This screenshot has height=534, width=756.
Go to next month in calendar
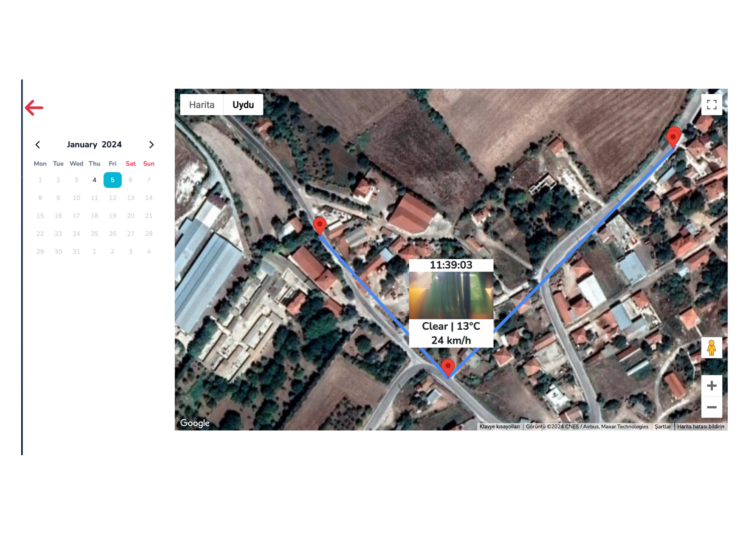pyautogui.click(x=151, y=145)
